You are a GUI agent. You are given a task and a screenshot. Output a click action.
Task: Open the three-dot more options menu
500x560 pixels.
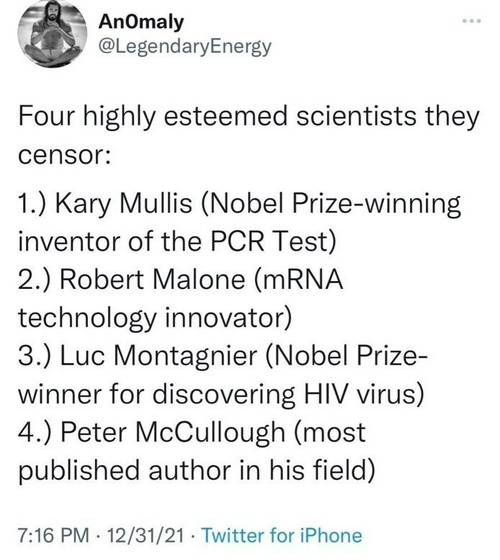(x=471, y=21)
